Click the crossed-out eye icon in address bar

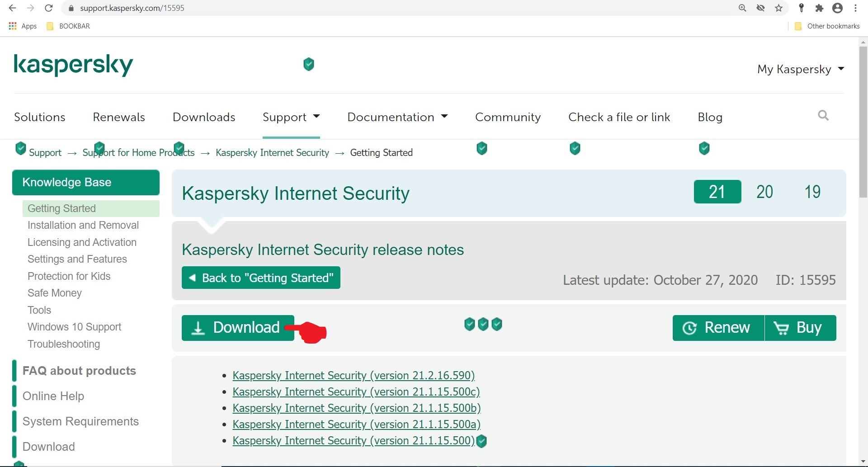pos(761,8)
